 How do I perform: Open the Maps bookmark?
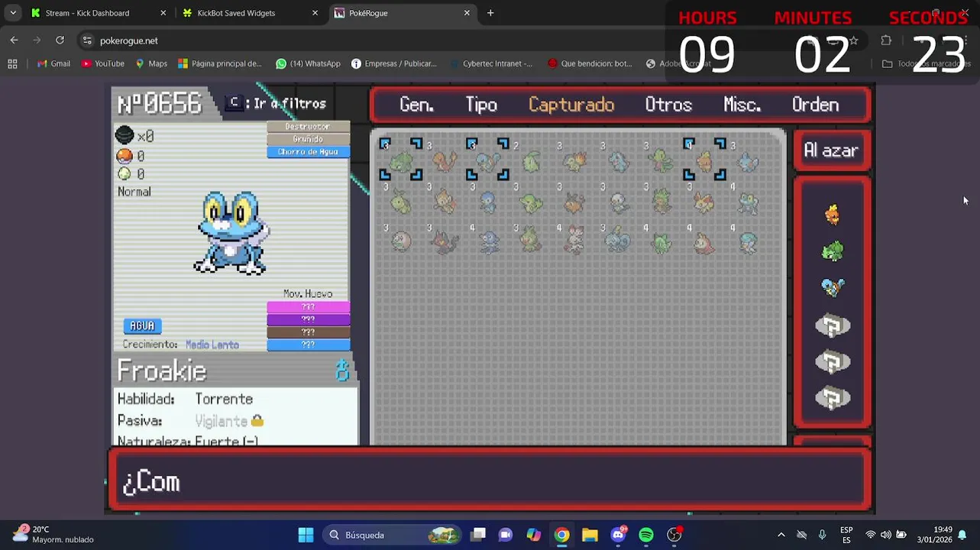(x=151, y=63)
